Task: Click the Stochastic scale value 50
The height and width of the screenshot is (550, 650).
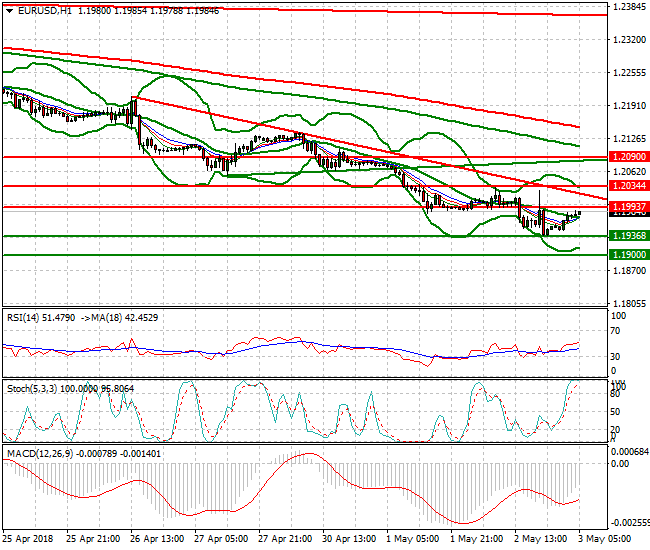Action: 616,412
